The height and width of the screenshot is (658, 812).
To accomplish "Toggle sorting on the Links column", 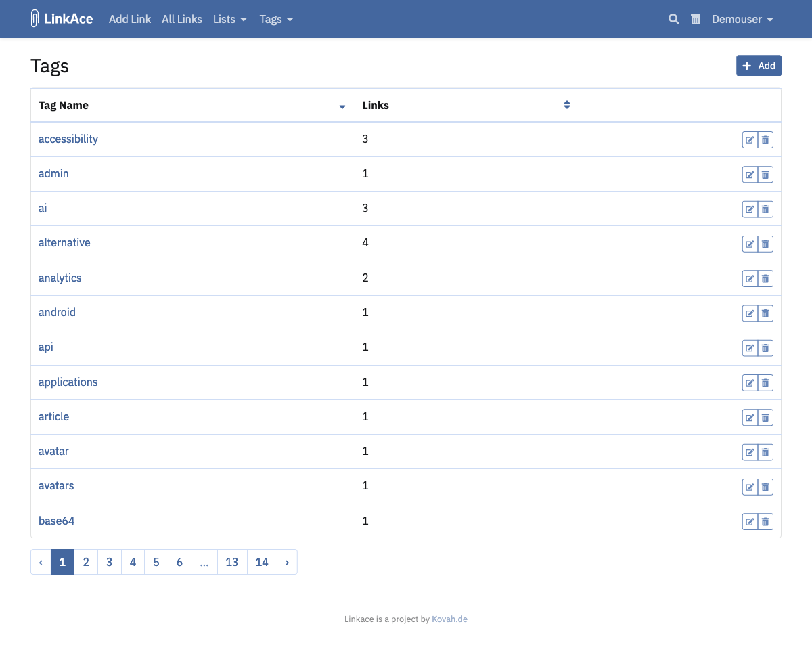I will pos(566,105).
